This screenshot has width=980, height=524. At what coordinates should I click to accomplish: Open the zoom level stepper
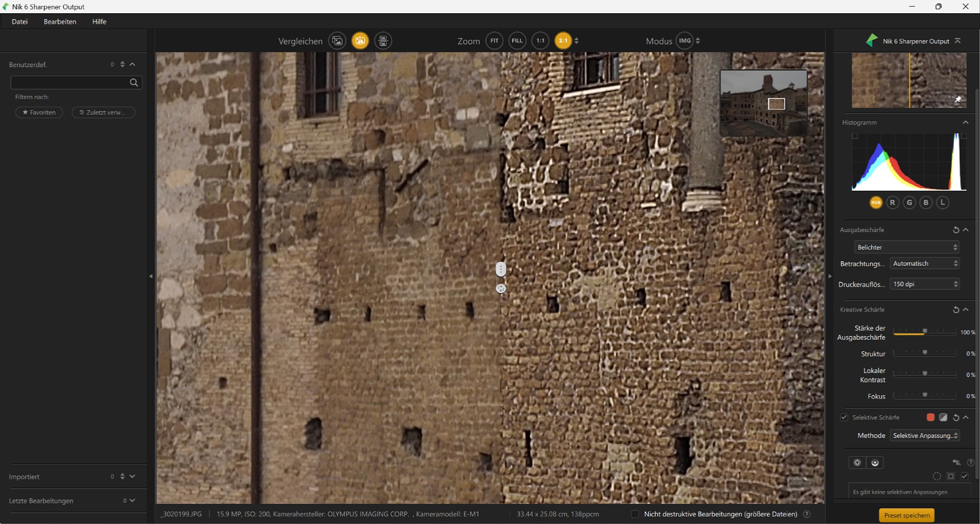[576, 41]
